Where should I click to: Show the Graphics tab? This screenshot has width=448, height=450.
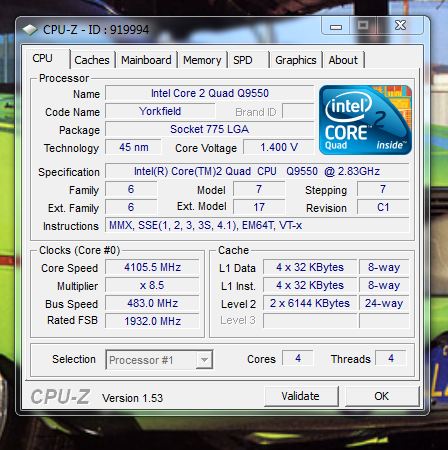tap(296, 60)
